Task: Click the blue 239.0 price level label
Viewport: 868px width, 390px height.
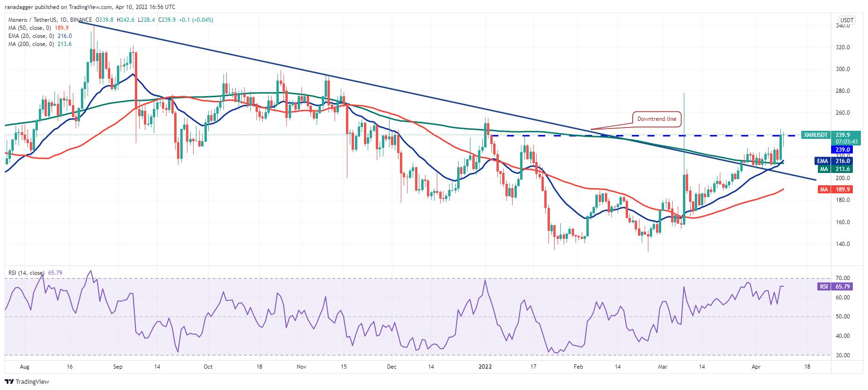Action: point(842,150)
